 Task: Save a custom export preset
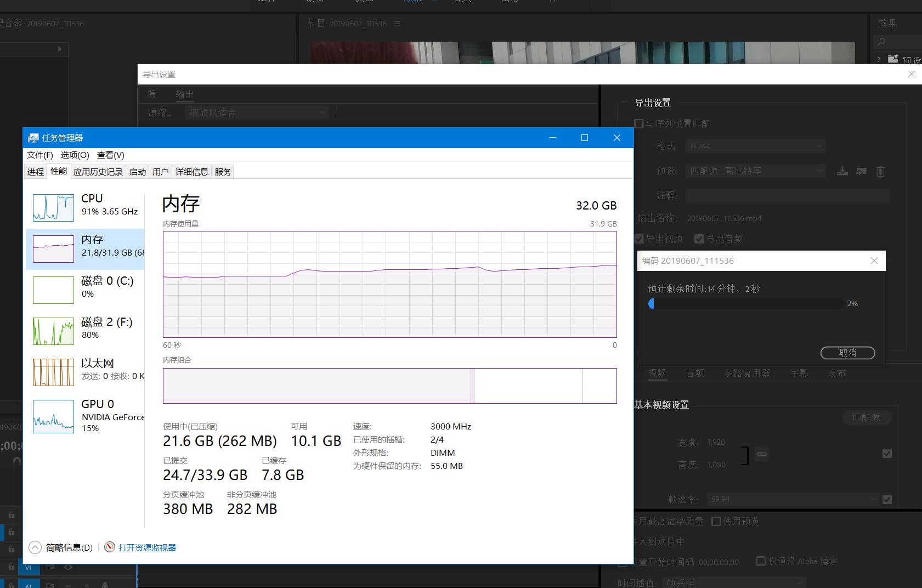[x=843, y=171]
